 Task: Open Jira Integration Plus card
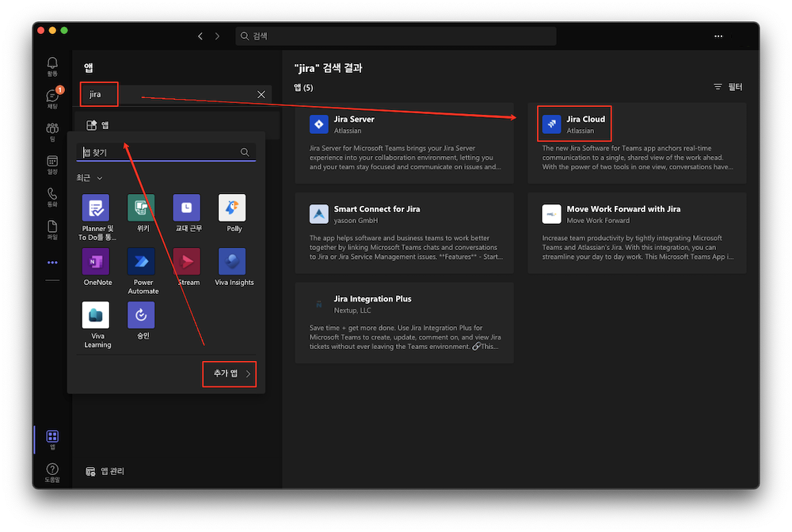[405, 323]
